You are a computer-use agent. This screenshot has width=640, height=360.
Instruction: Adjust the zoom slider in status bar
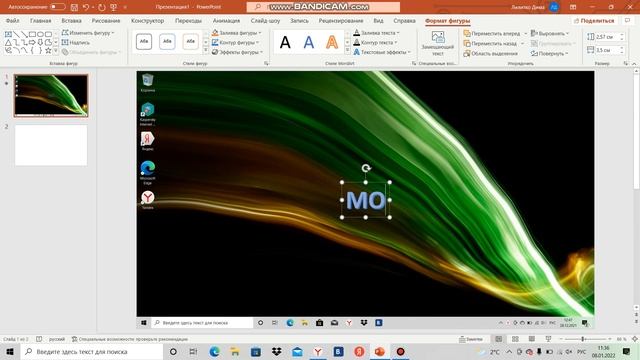pos(583,339)
